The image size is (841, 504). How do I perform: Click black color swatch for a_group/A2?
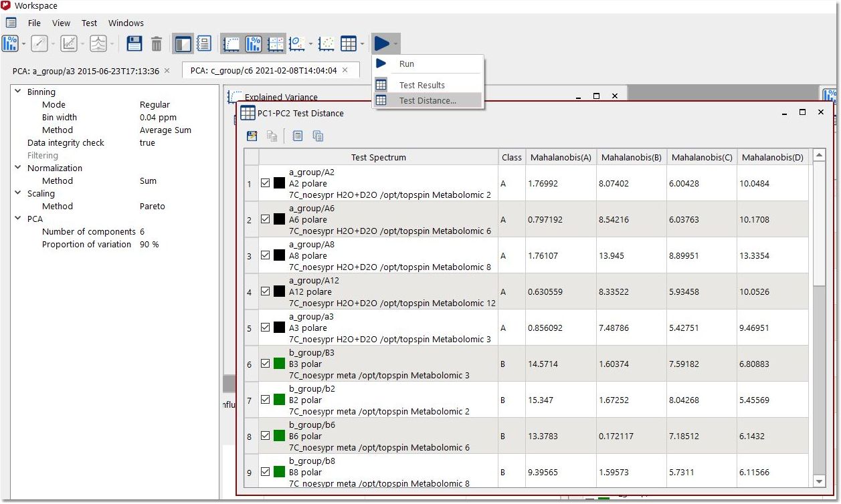tap(279, 183)
